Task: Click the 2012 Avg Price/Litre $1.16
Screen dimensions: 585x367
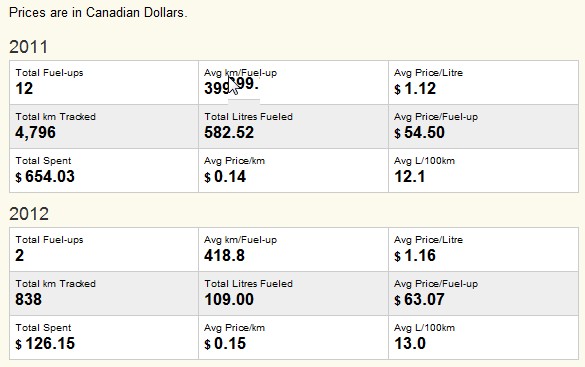Action: 415,255
